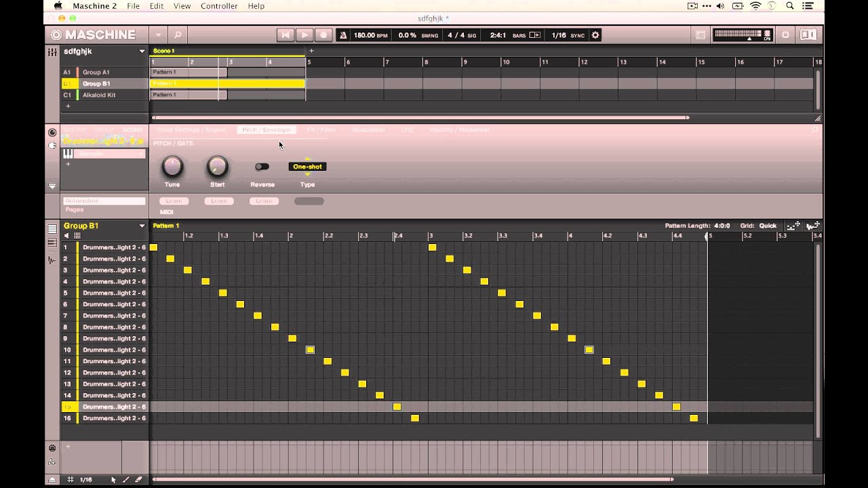This screenshot has width=868, height=488.
Task: Click the Learn button under Start
Action: click(218, 201)
